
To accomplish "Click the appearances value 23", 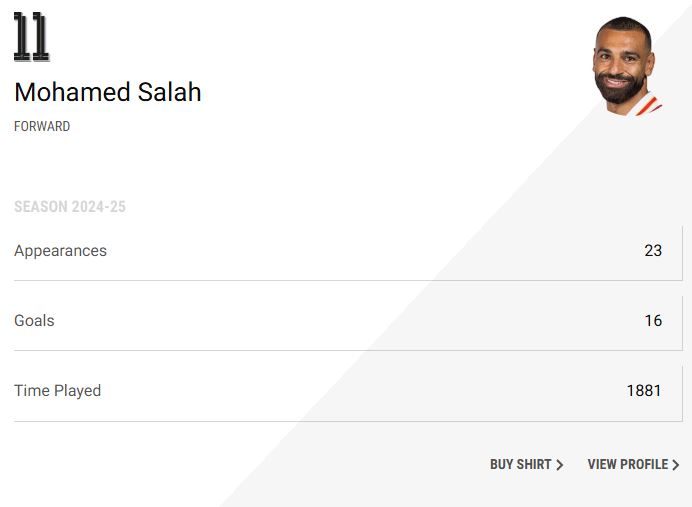I will tap(653, 251).
